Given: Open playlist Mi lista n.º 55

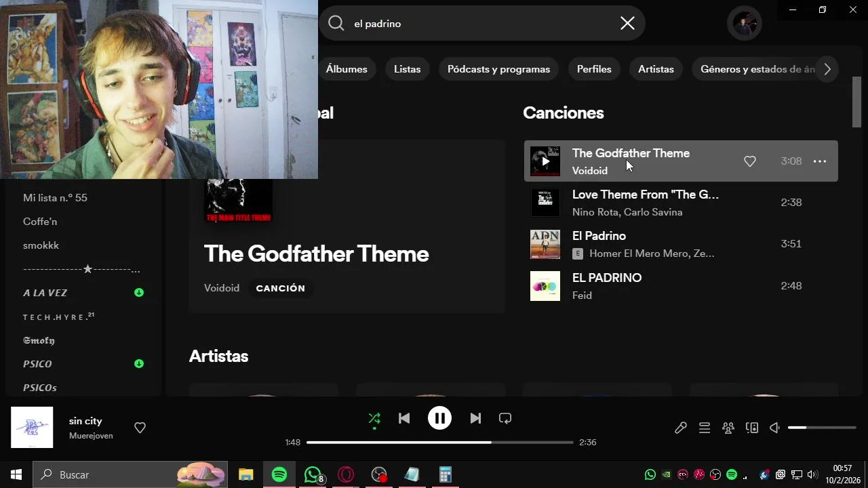Looking at the screenshot, I should coord(55,198).
